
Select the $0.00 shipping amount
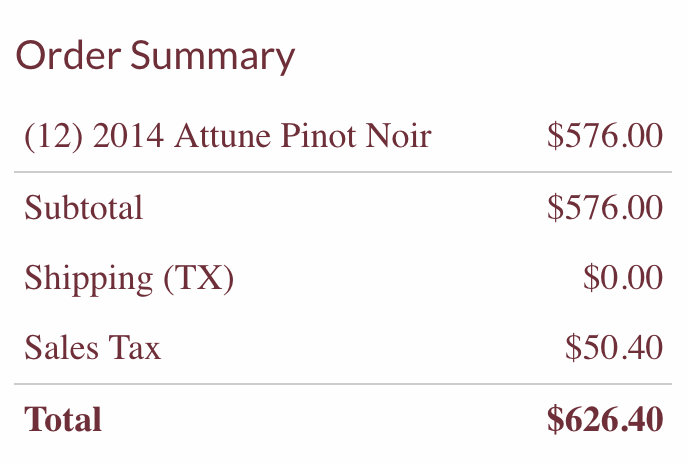pos(622,278)
